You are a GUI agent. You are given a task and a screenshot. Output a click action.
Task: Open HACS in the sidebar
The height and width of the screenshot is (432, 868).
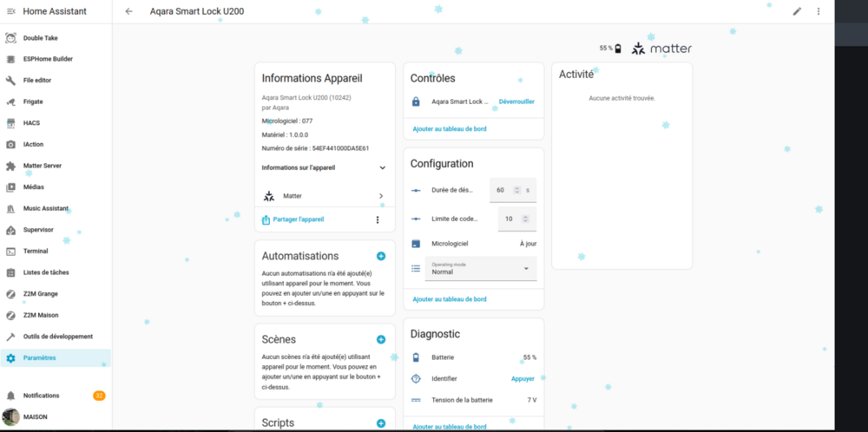(56, 123)
